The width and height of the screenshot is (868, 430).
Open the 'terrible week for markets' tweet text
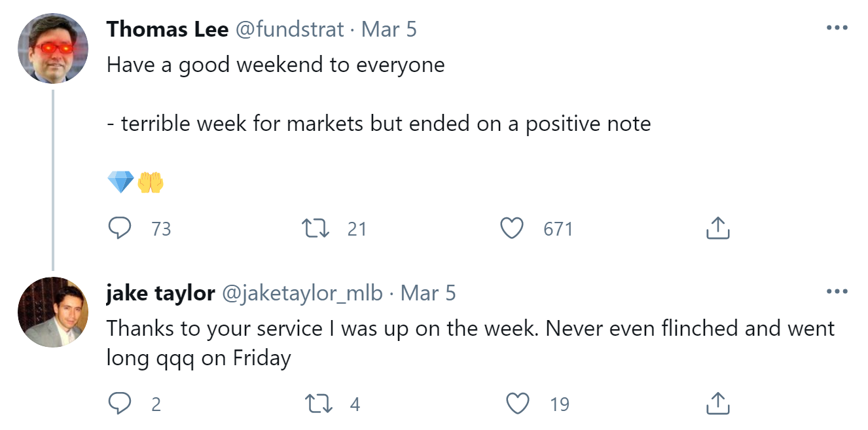click(378, 123)
